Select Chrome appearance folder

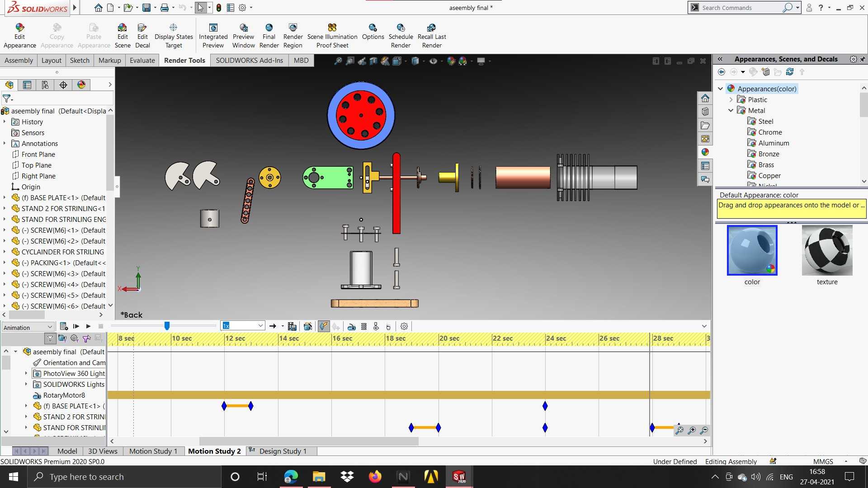pyautogui.click(x=770, y=132)
